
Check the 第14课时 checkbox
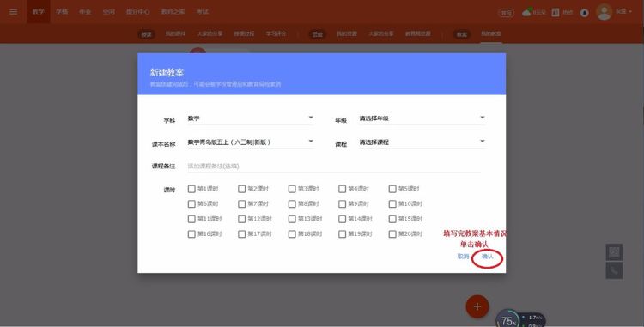coord(342,219)
